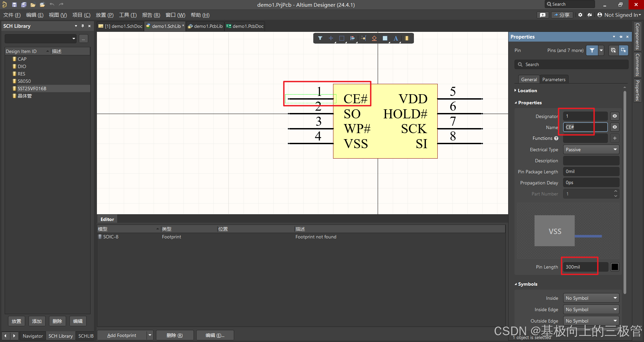Open the 工具 (T) menu

click(x=128, y=15)
